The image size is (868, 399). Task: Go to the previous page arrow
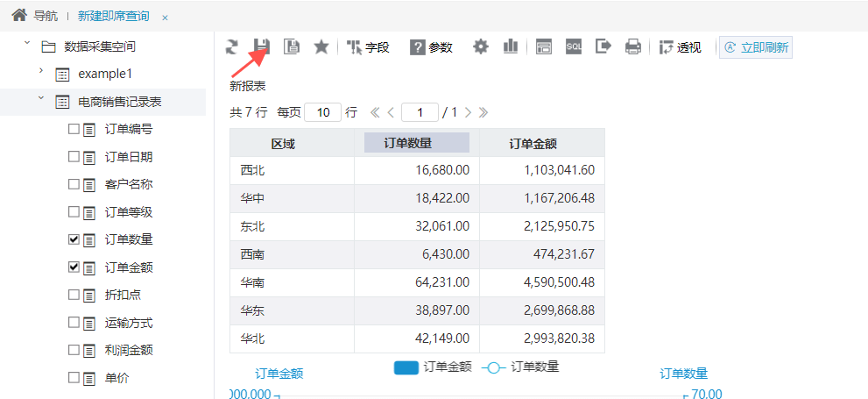391,112
